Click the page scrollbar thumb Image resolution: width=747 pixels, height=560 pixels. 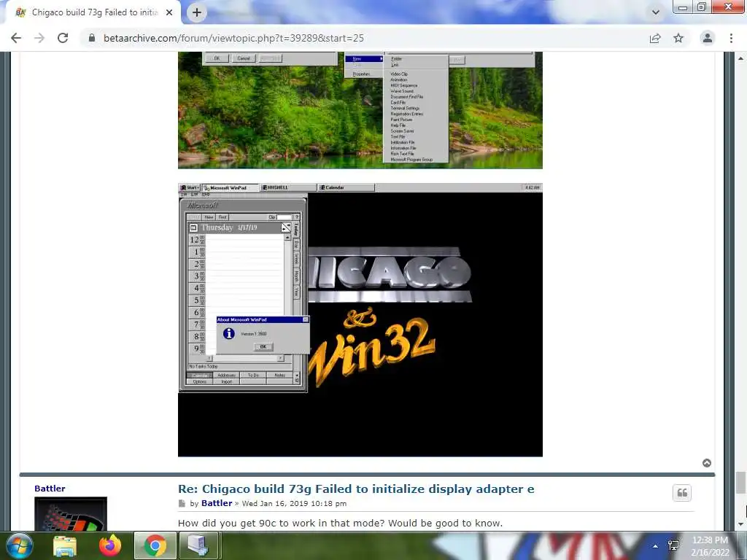pos(740,483)
